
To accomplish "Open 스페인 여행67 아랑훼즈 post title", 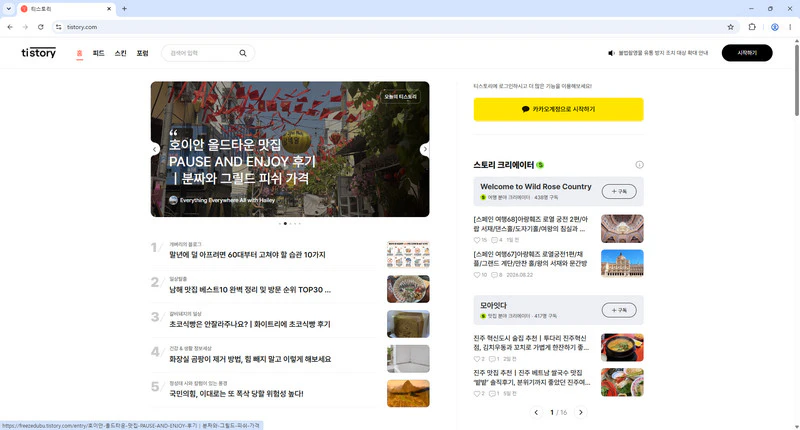I will click(x=531, y=259).
